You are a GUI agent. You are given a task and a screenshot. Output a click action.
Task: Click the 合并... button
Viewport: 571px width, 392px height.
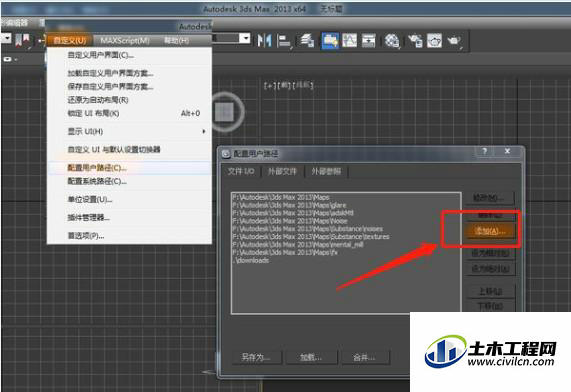(365, 357)
